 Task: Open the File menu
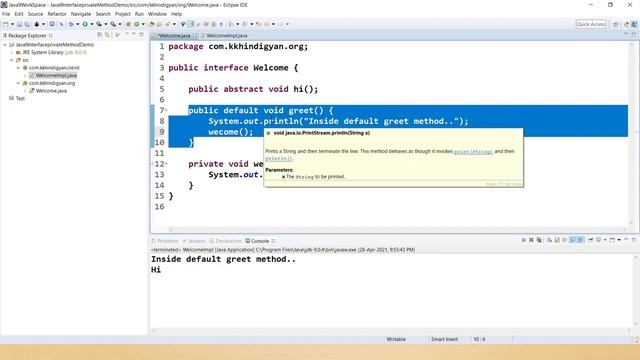[6, 14]
